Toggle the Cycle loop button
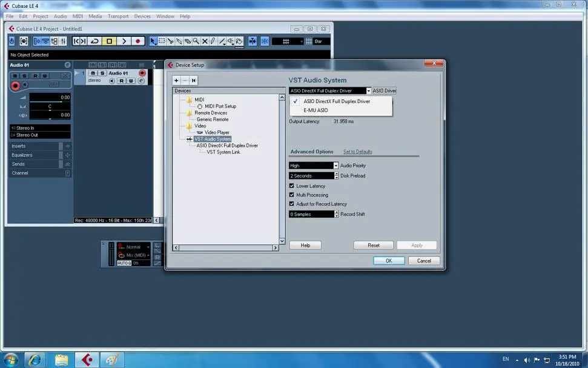588x368 pixels. [94, 41]
